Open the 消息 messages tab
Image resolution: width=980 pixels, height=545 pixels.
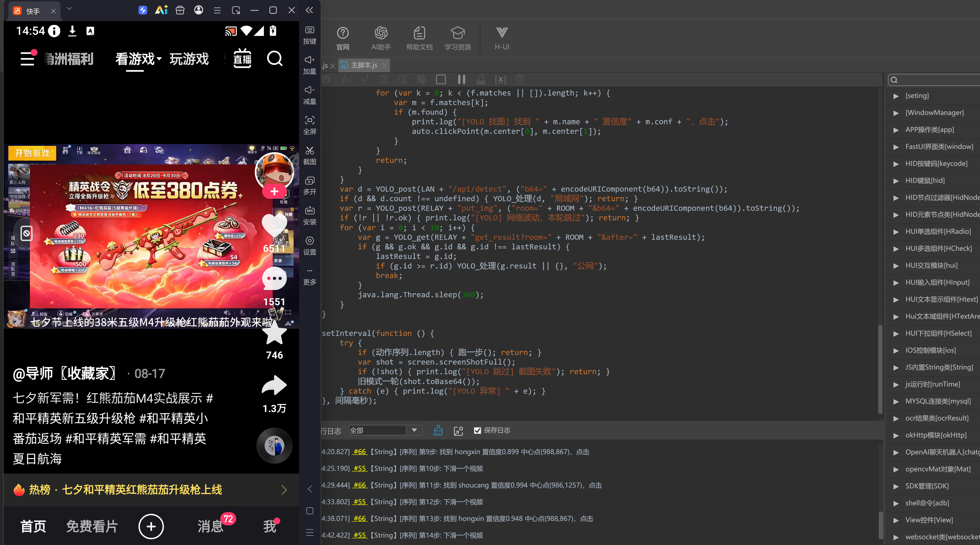click(x=210, y=526)
